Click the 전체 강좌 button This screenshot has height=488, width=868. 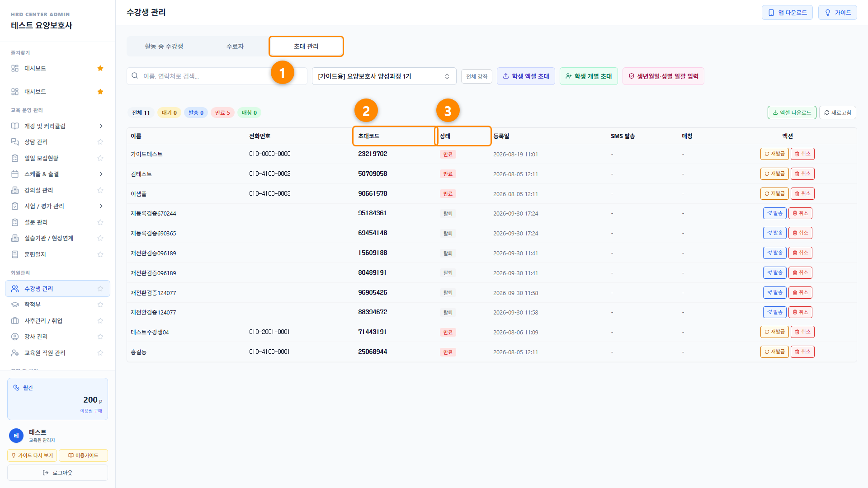click(x=476, y=76)
